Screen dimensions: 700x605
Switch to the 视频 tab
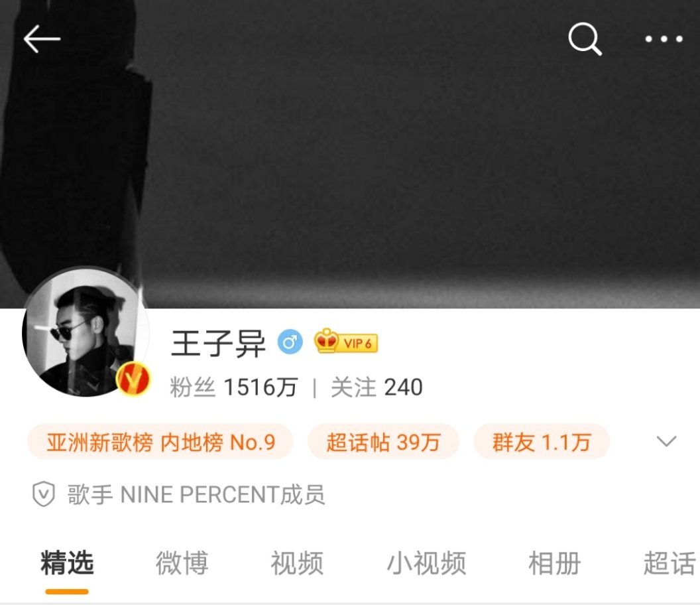click(x=297, y=563)
